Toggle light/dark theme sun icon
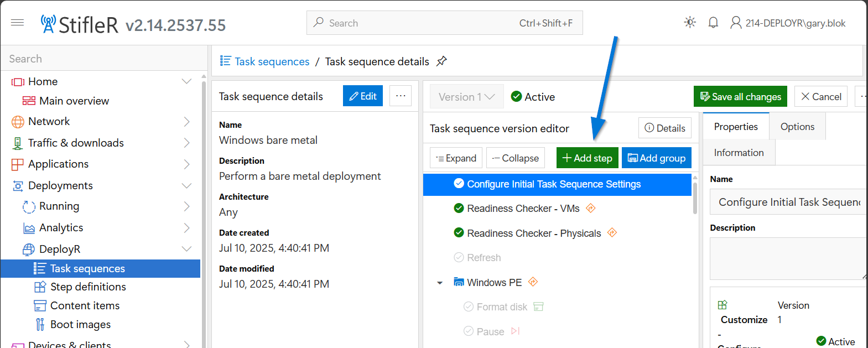Image resolution: width=868 pixels, height=348 pixels. (690, 23)
